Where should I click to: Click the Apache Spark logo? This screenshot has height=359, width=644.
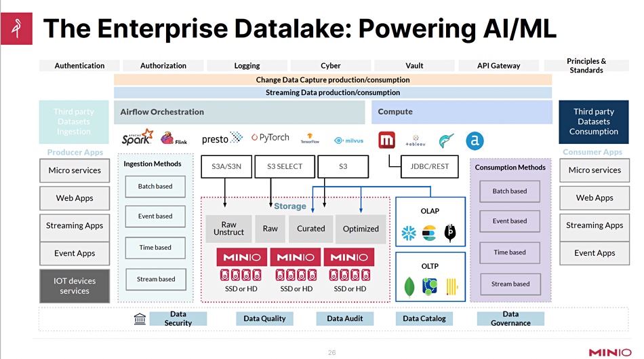coord(137,137)
